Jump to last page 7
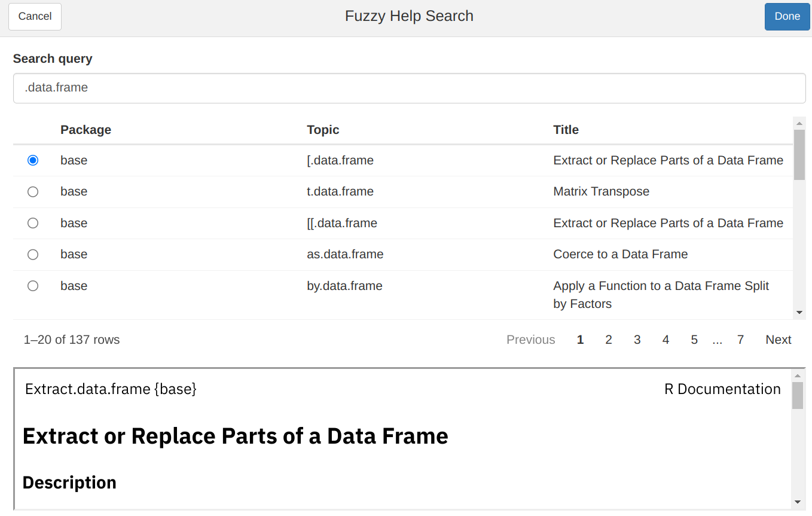Screen dimensions: 812x516 click(740, 340)
